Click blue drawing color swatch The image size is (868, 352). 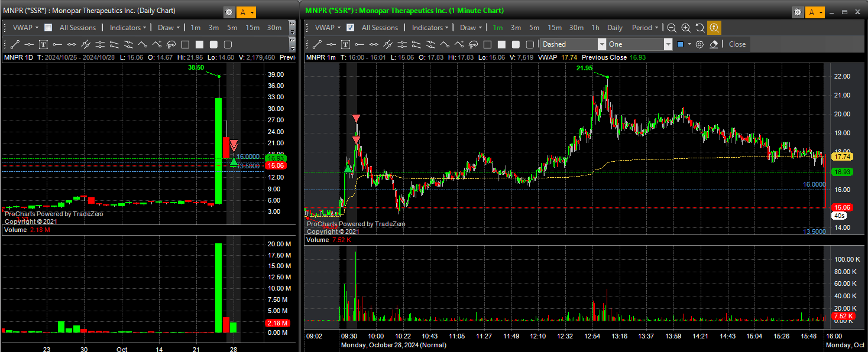click(680, 44)
